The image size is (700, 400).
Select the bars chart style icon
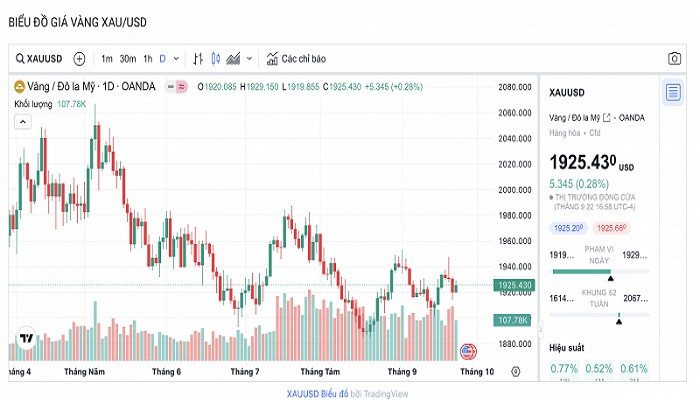click(198, 58)
